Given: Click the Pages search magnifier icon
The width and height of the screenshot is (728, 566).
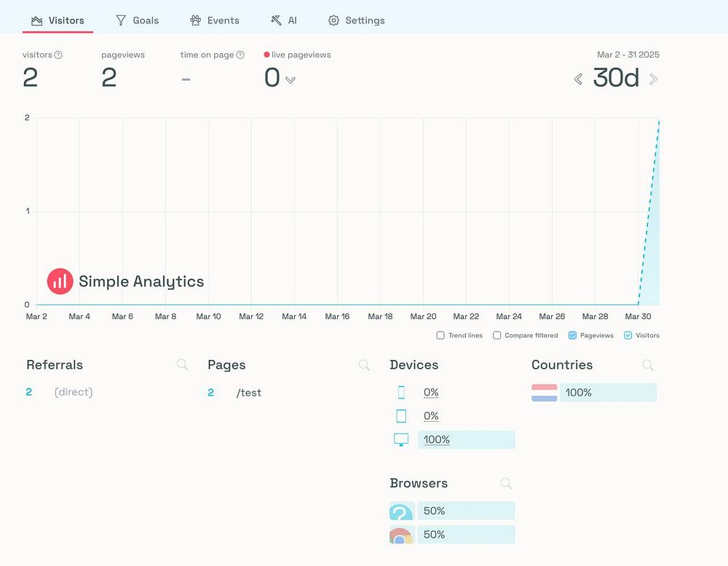Looking at the screenshot, I should (364, 365).
